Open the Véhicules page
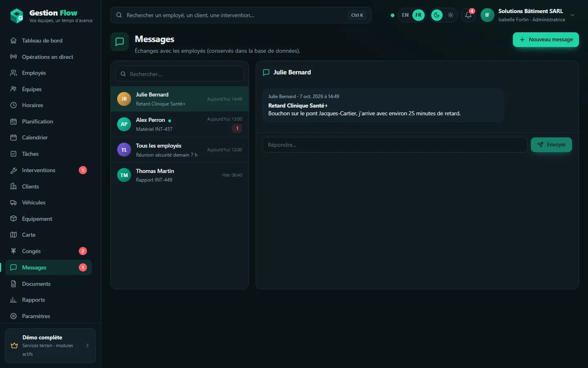Viewport: 588px width, 368px height. (48, 202)
